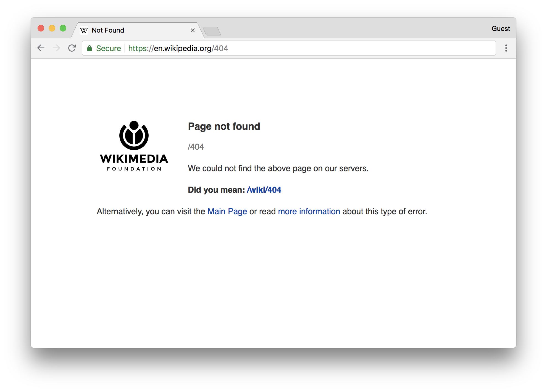Close the Not Found tab
Screen dimensions: 547x392
tap(193, 30)
